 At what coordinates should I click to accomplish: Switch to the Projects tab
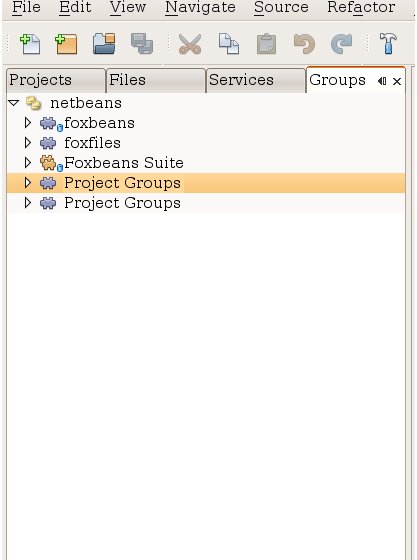(x=56, y=80)
